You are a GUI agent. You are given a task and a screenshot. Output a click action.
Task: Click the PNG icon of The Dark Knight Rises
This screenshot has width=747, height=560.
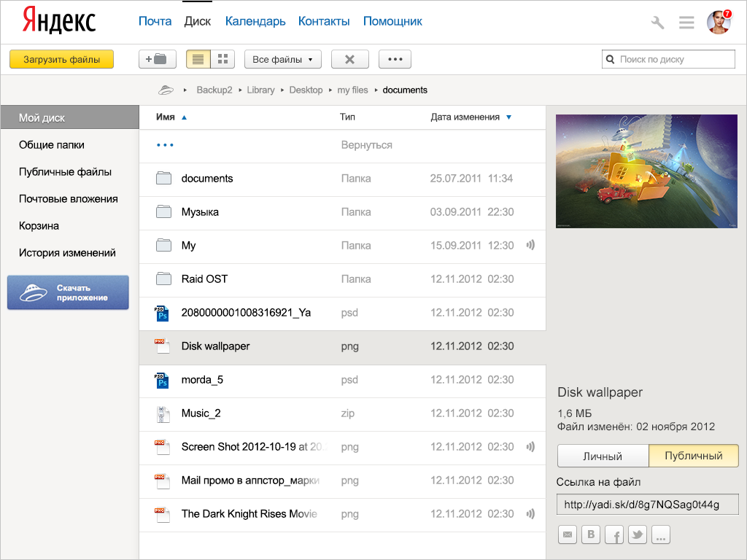(162, 514)
